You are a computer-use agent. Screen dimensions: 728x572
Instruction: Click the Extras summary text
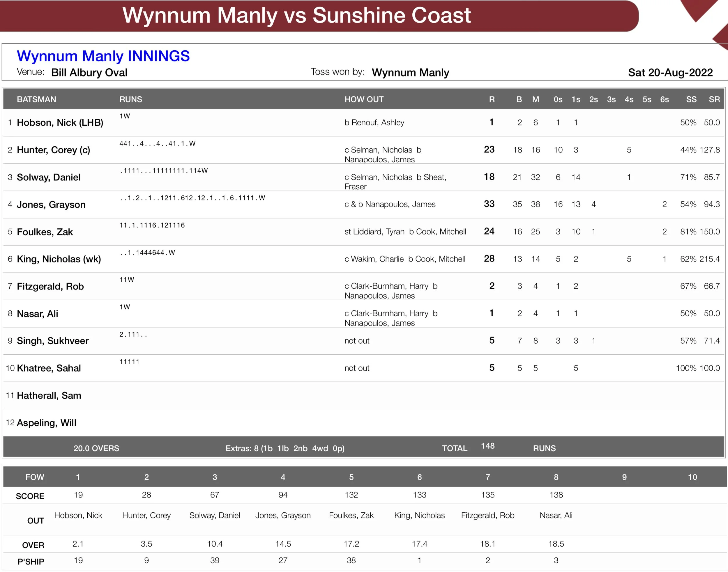[285, 448]
